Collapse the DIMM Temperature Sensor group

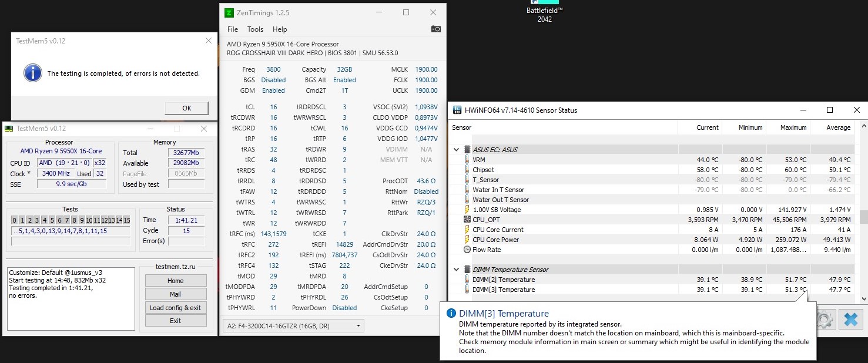457,270
